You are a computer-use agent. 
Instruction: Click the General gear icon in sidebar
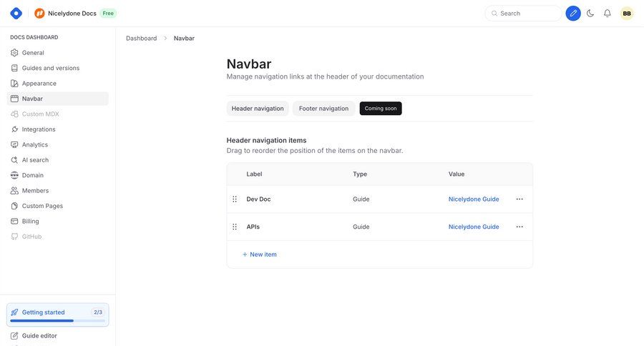(14, 52)
